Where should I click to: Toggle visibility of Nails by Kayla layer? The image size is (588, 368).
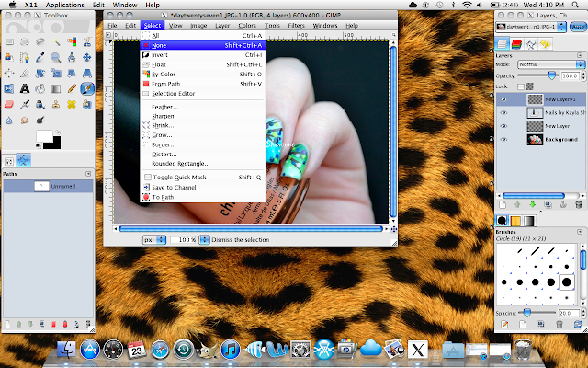(x=503, y=112)
